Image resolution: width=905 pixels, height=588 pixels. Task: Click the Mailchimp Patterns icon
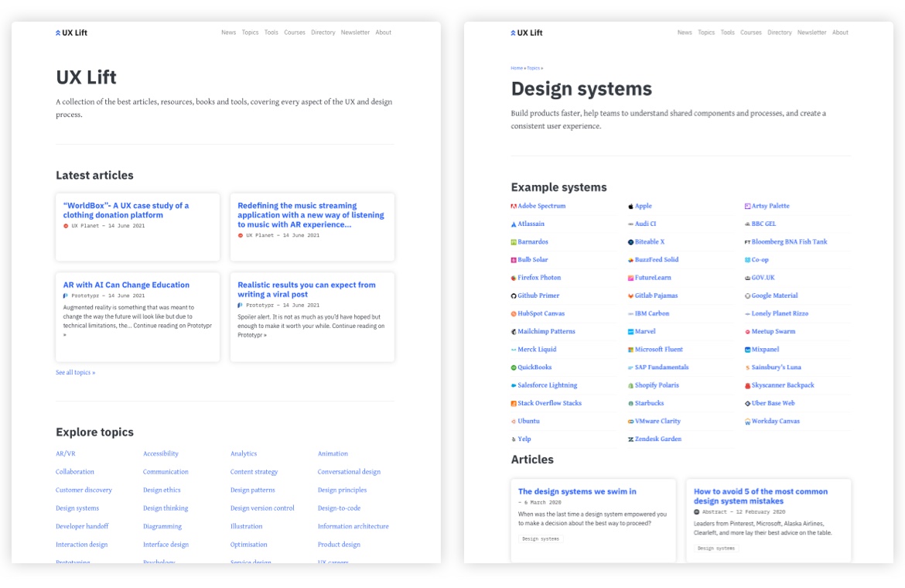[514, 332]
